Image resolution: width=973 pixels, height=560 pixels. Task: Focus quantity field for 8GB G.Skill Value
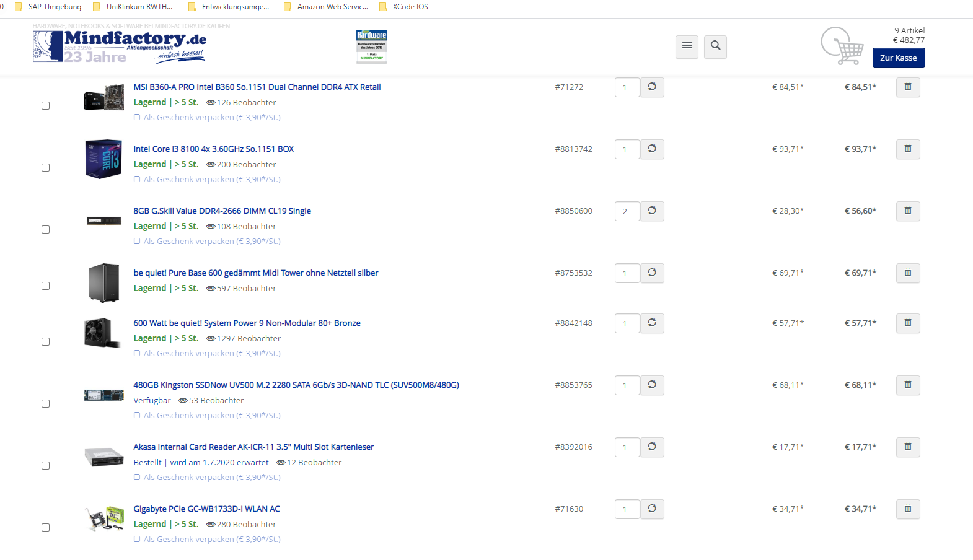click(627, 211)
